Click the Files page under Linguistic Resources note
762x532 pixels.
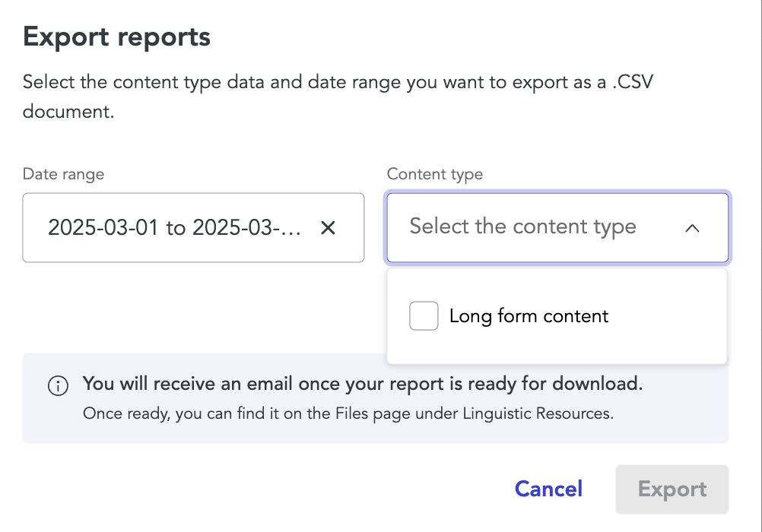(348, 413)
